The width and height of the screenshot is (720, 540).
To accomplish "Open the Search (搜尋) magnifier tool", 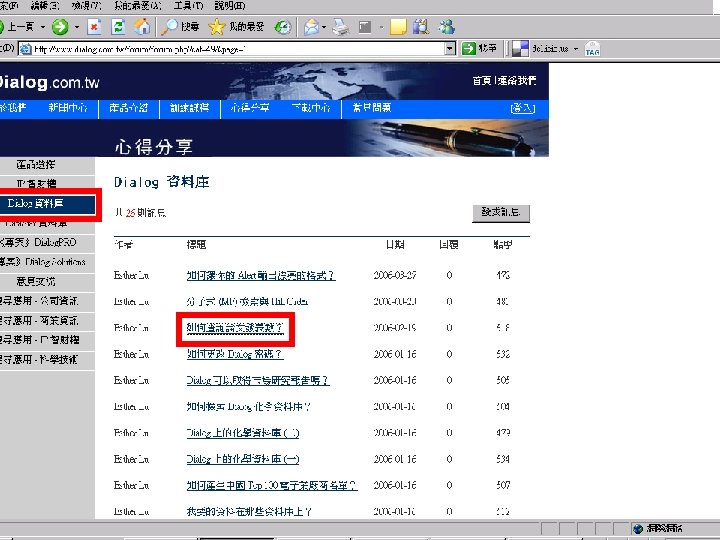I will 180,27.
